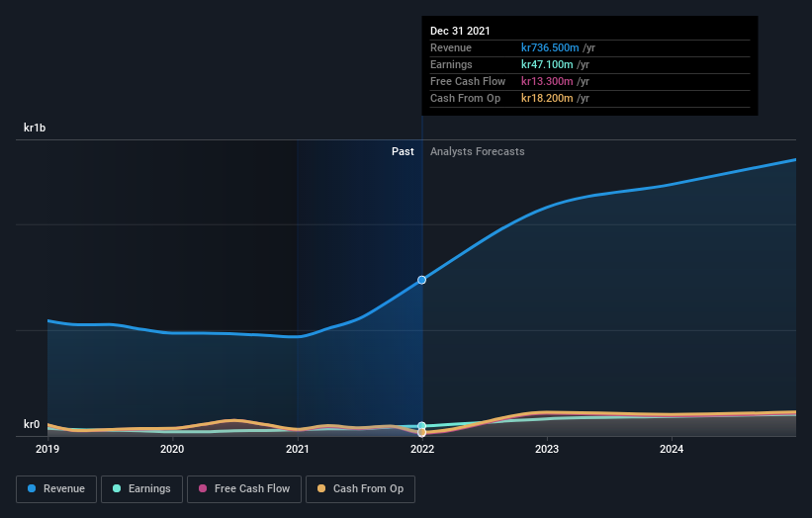The width and height of the screenshot is (812, 518).
Task: Click the 2021 x-axis label
Action: (x=298, y=449)
